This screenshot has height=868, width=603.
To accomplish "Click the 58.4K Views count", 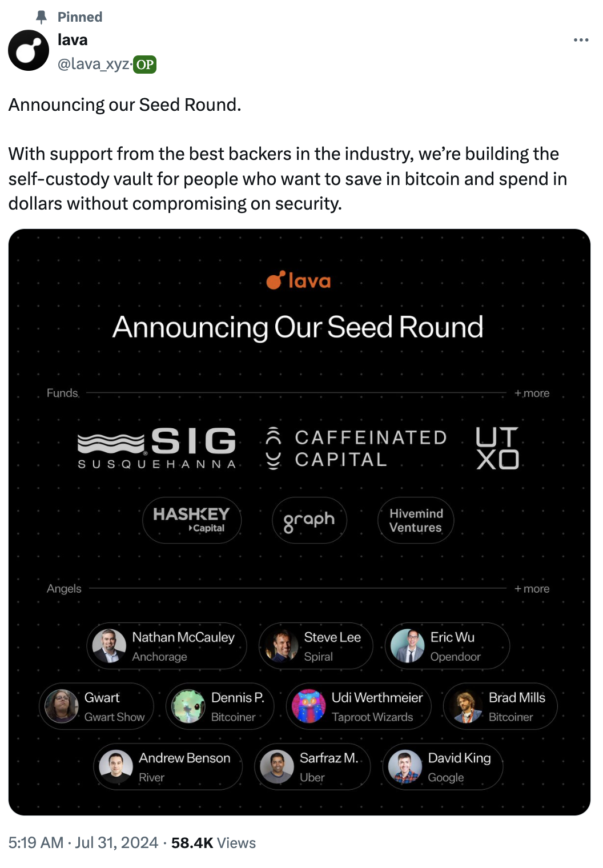I will (x=214, y=842).
